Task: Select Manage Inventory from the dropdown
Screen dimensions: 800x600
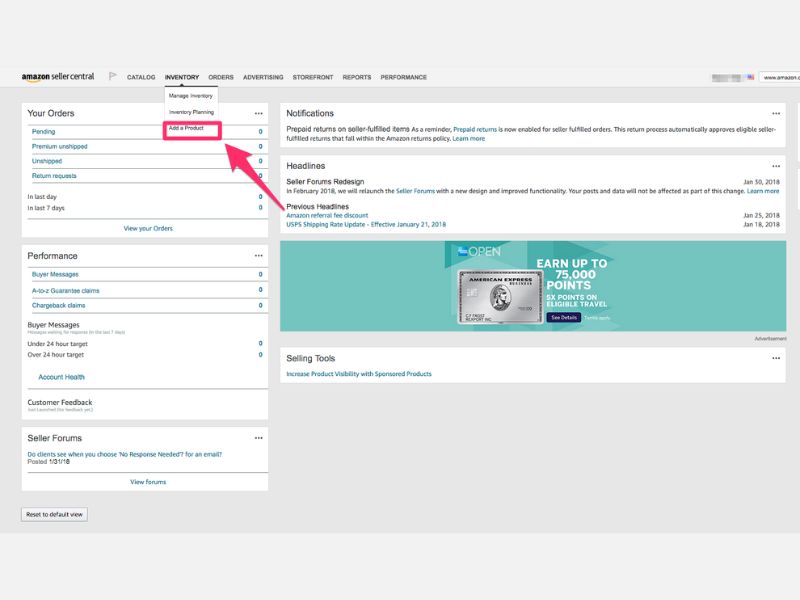Action: click(x=191, y=96)
